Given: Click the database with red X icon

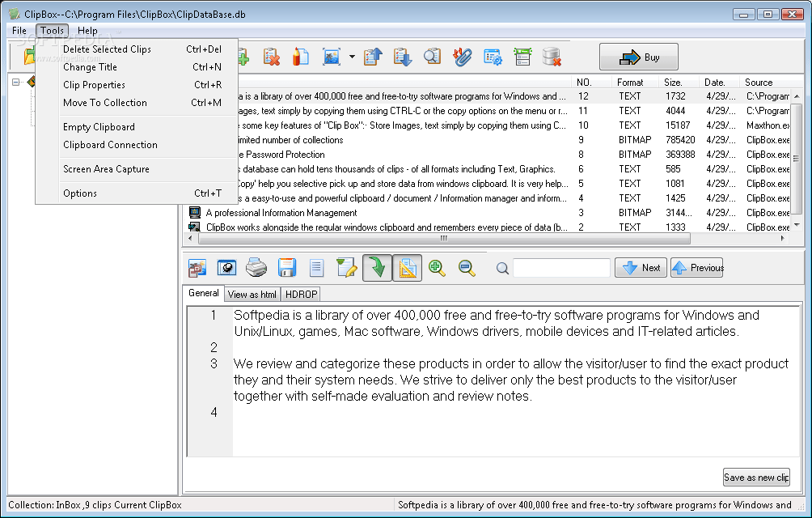Looking at the screenshot, I should pyautogui.click(x=552, y=57).
